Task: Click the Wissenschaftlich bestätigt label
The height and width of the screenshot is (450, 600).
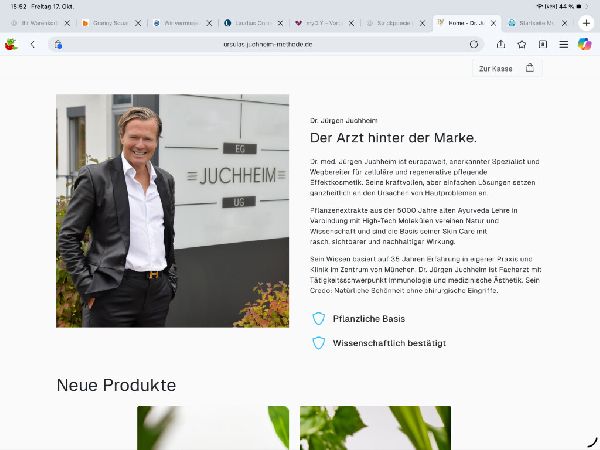Action: coord(389,343)
